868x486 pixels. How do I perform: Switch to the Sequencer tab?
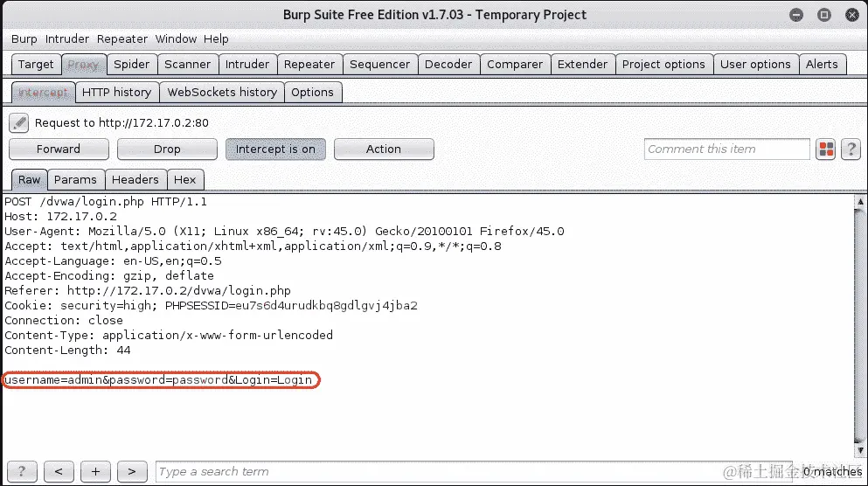(x=379, y=64)
